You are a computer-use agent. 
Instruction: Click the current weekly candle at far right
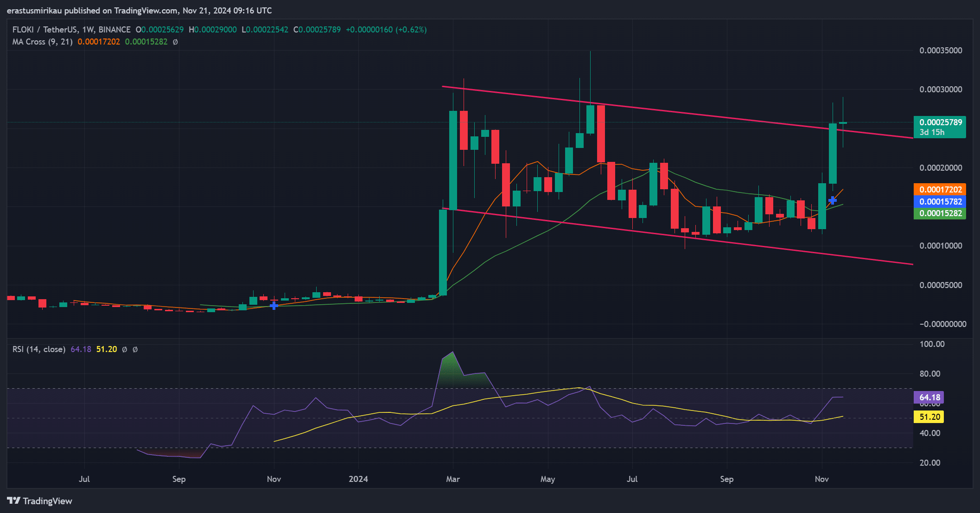pos(843,123)
